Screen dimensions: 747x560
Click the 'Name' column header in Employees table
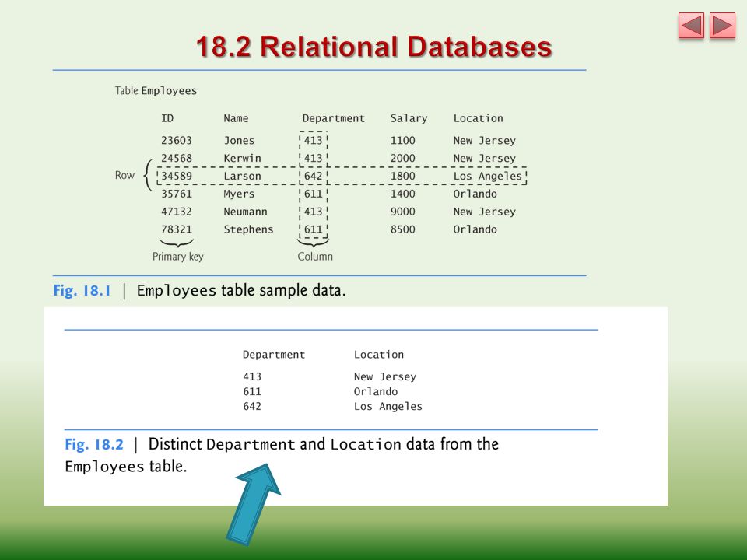pyautogui.click(x=236, y=118)
